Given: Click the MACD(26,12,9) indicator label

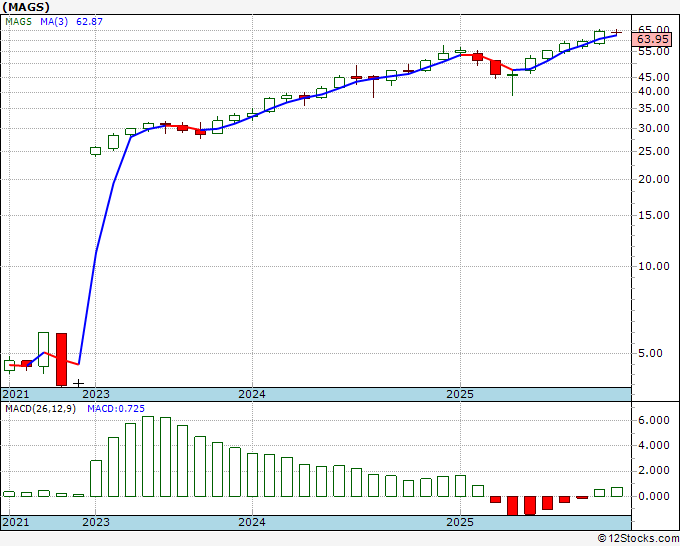Looking at the screenshot, I should click(40, 409).
